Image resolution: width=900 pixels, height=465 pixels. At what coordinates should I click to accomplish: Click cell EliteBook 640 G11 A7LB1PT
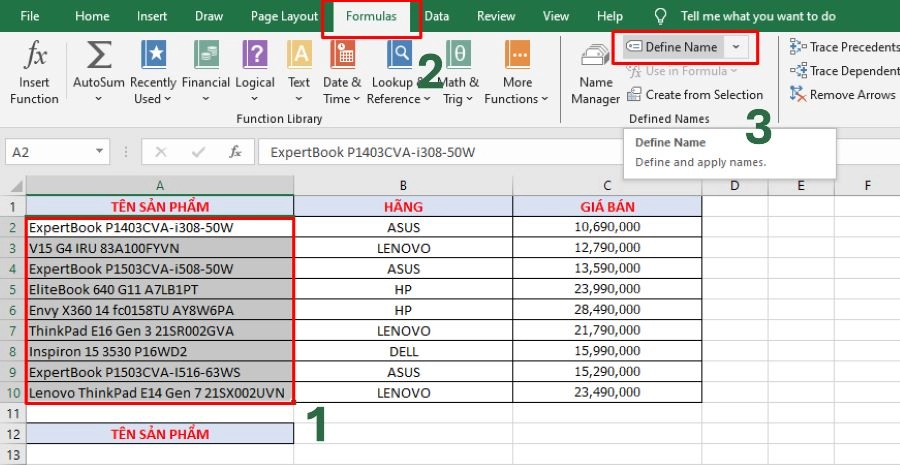pyautogui.click(x=160, y=289)
